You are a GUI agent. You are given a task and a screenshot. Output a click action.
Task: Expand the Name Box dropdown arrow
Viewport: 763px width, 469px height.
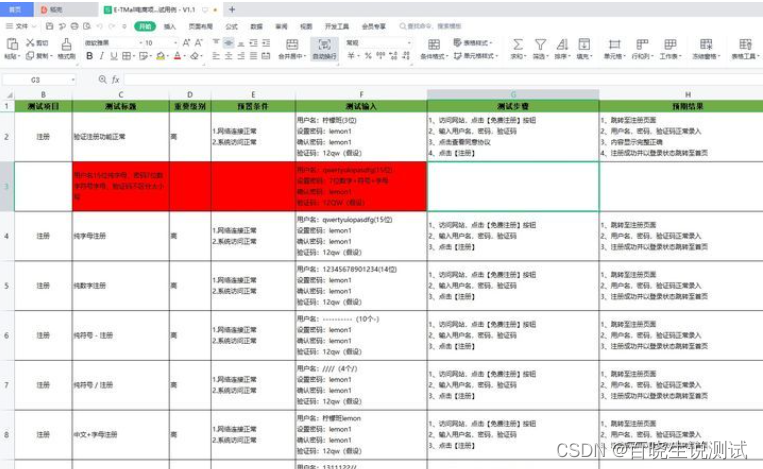(73, 80)
